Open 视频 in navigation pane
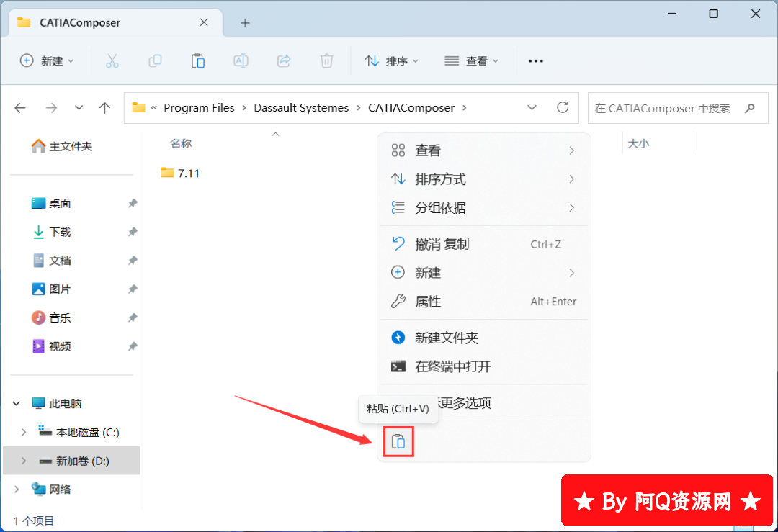Image resolution: width=778 pixels, height=532 pixels. (x=52, y=346)
